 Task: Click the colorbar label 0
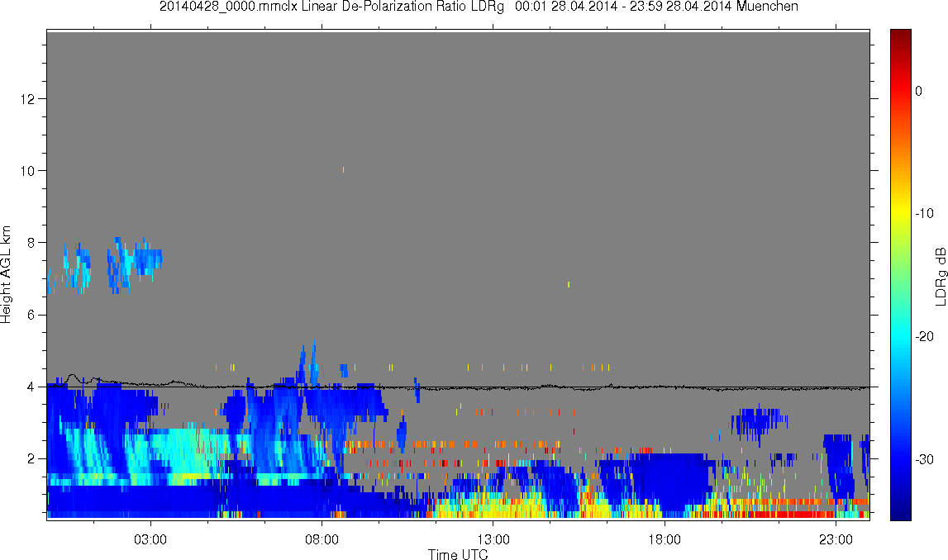919,91
